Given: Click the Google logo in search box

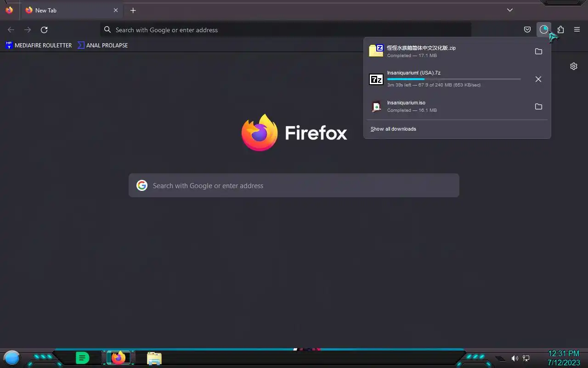Looking at the screenshot, I should 142,185.
